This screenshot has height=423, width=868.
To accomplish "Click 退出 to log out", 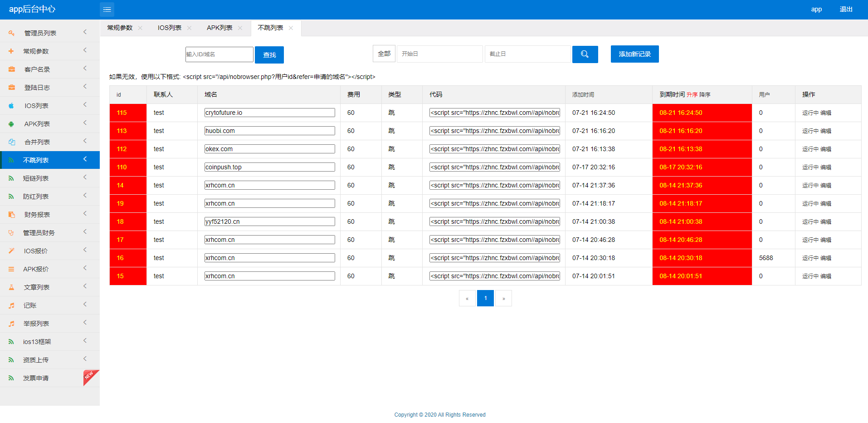I will coord(846,10).
